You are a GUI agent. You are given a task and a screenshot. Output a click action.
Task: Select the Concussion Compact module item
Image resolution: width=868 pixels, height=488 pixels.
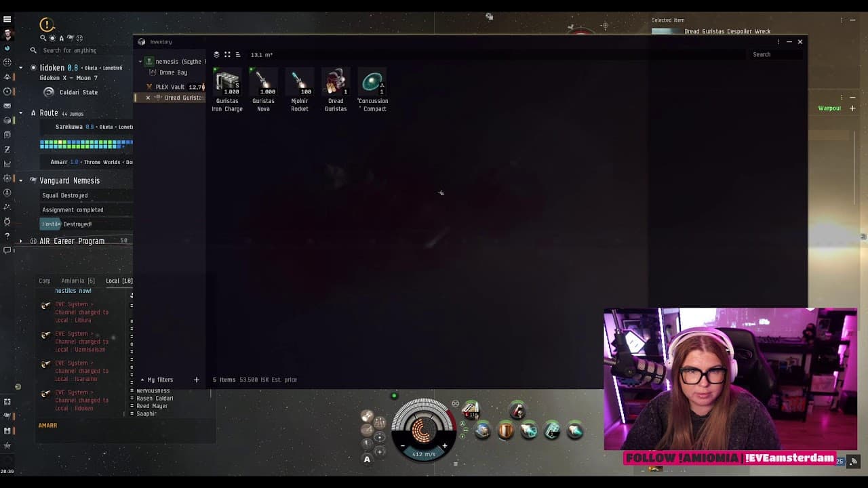pyautogui.click(x=372, y=90)
